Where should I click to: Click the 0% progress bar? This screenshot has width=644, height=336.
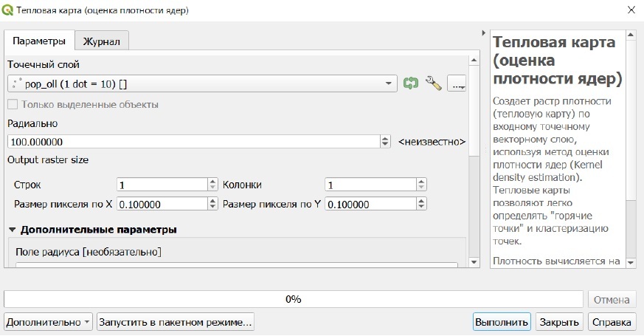(294, 299)
